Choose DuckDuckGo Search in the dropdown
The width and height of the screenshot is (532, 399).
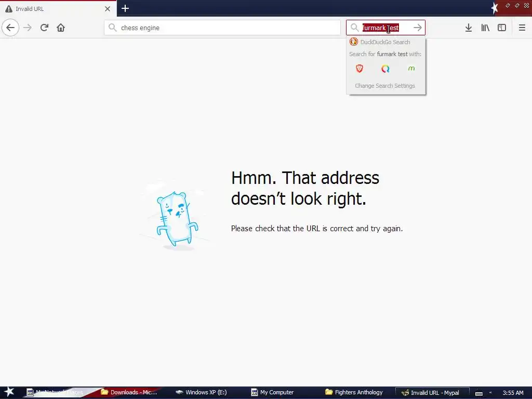pos(386,42)
